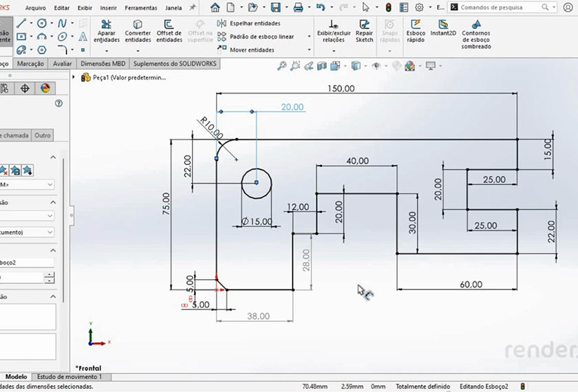Open the options gear dropdown arrow

point(431,8)
